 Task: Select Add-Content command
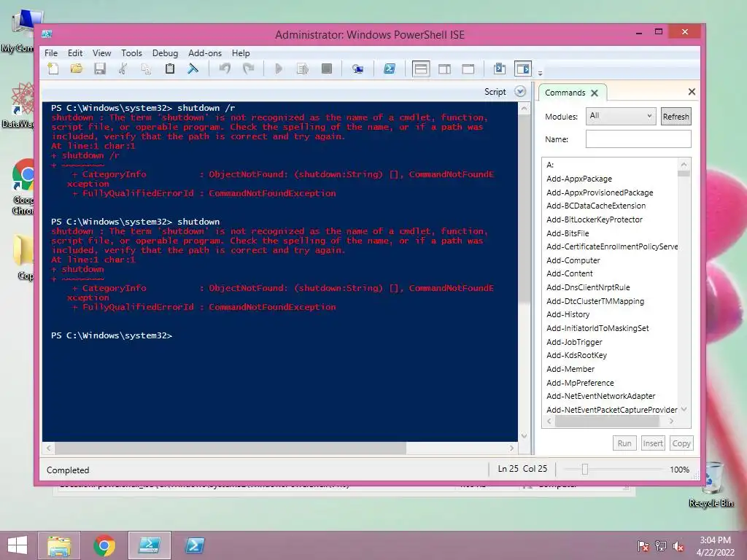click(x=570, y=273)
